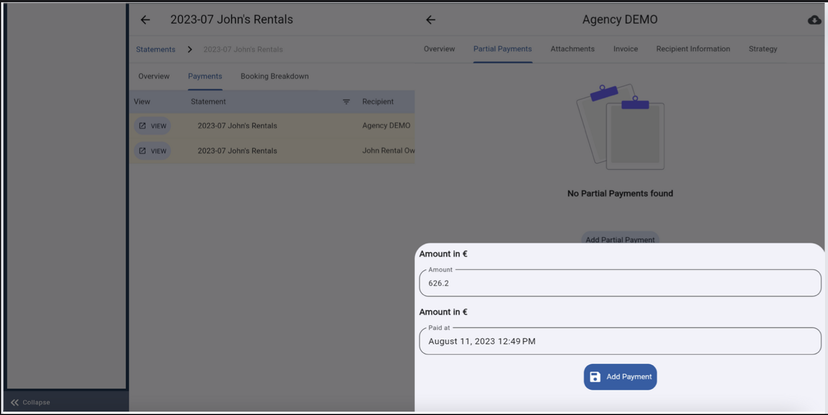Open the Attachments tab
828x415 pixels.
[572, 49]
